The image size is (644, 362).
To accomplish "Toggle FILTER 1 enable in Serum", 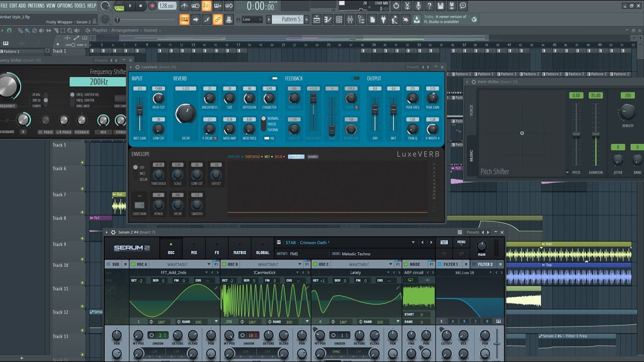I will coord(439,264).
